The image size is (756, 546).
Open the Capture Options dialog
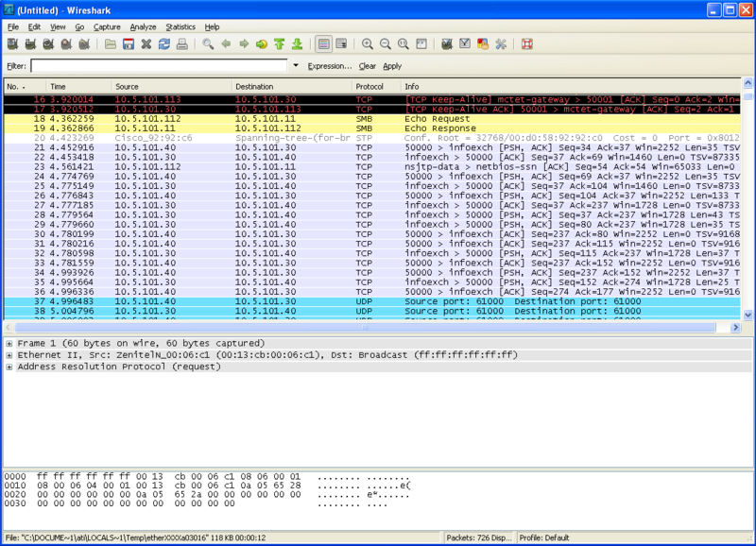coord(30,43)
